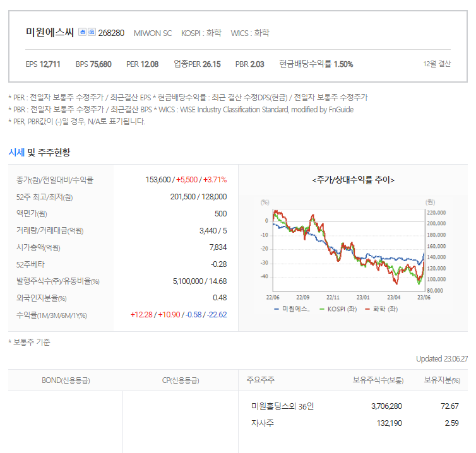Click the KOSPI : 화학 classification
The image size is (476, 453).
201,33
